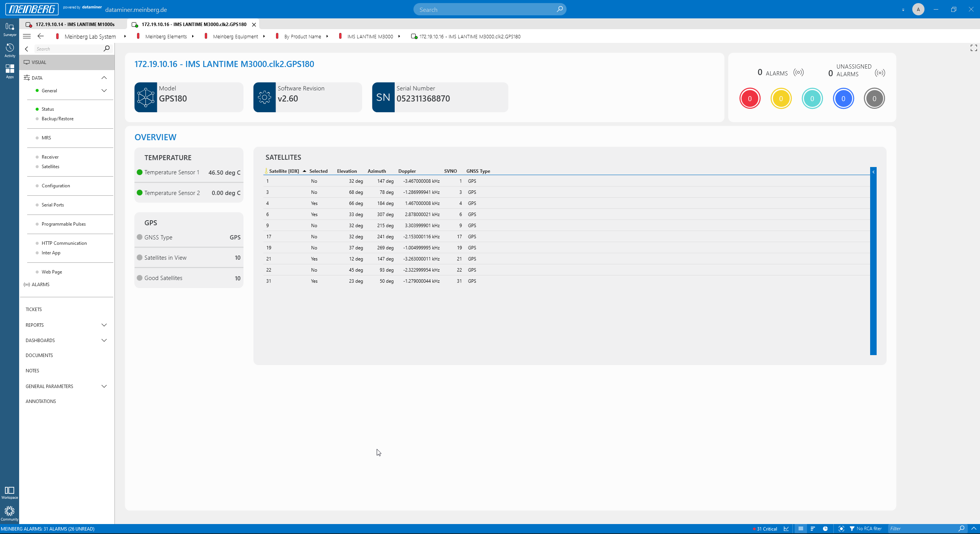980x534 pixels.
Task: Click the No RCA filter funnel icon
Action: tap(852, 529)
